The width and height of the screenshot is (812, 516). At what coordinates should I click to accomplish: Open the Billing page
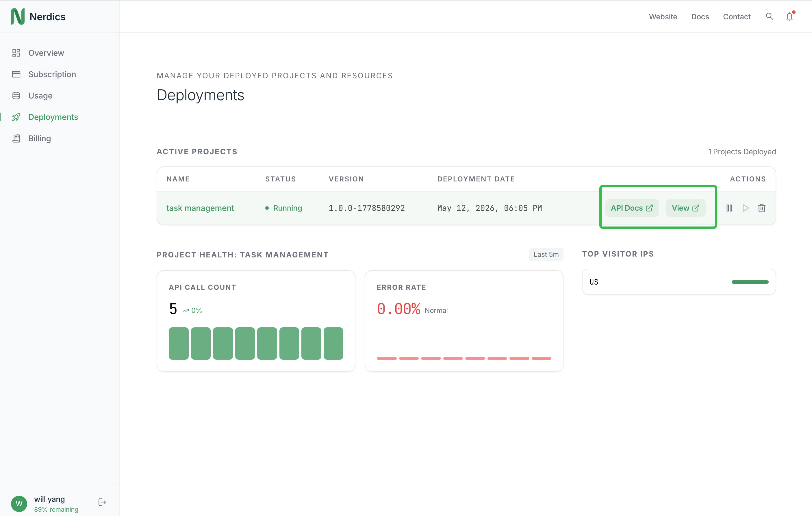(x=40, y=139)
